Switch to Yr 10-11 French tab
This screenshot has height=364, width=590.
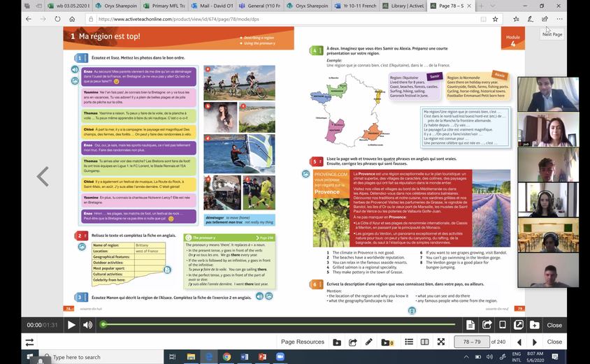click(x=356, y=6)
